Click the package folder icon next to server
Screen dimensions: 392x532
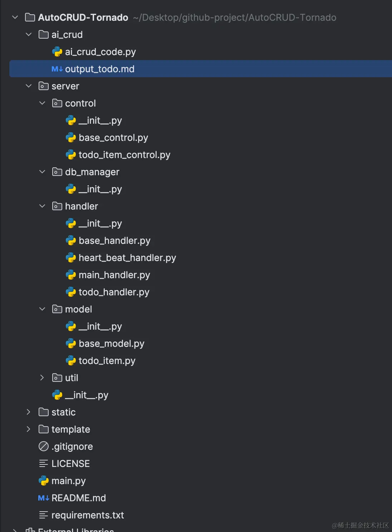click(43, 86)
